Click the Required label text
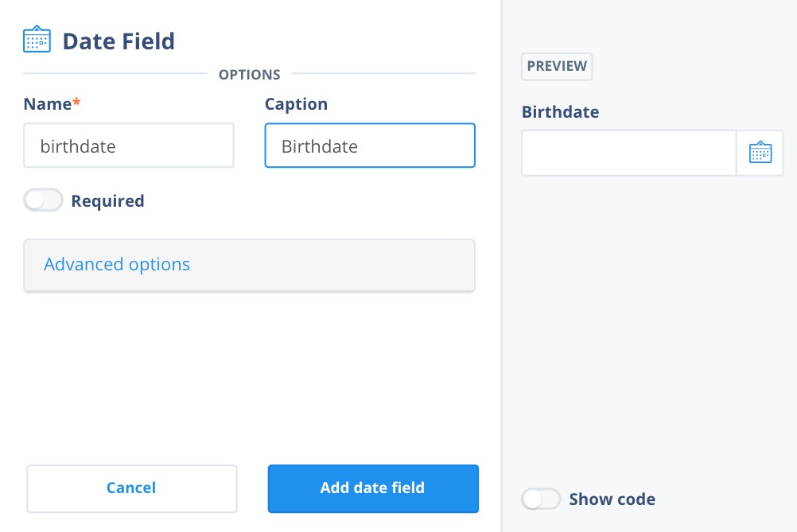Image resolution: width=797 pixels, height=532 pixels. pos(107,201)
